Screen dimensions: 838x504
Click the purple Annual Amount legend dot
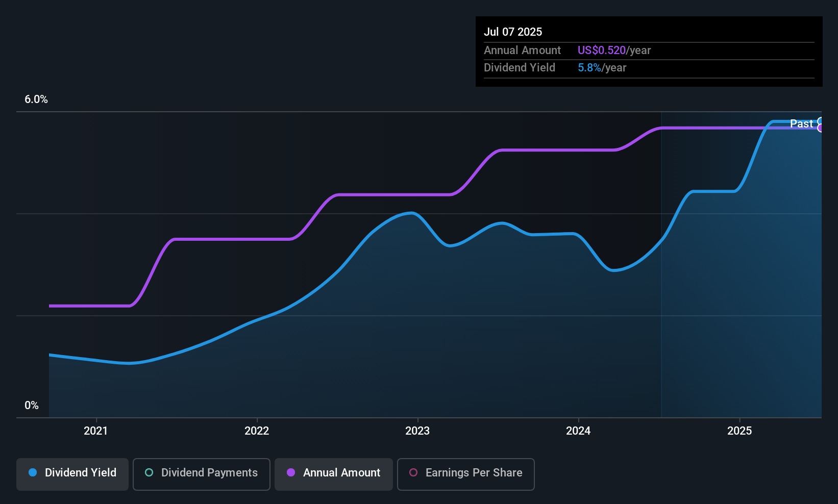tap(291, 472)
